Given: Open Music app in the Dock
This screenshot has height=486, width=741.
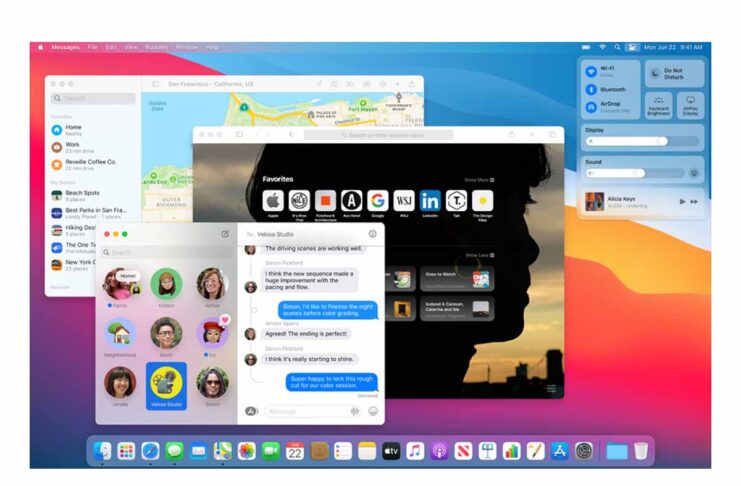Looking at the screenshot, I should point(415,451).
